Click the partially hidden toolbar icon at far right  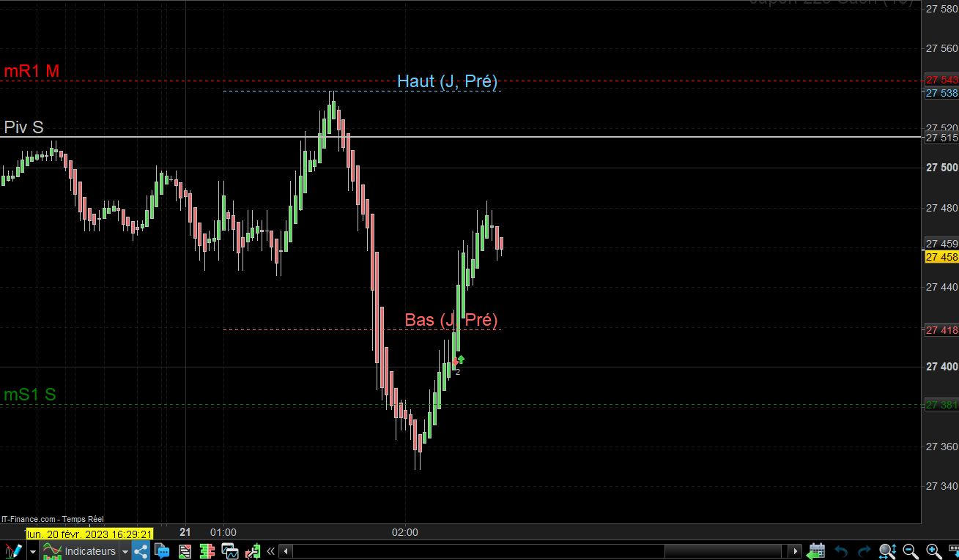click(954, 550)
